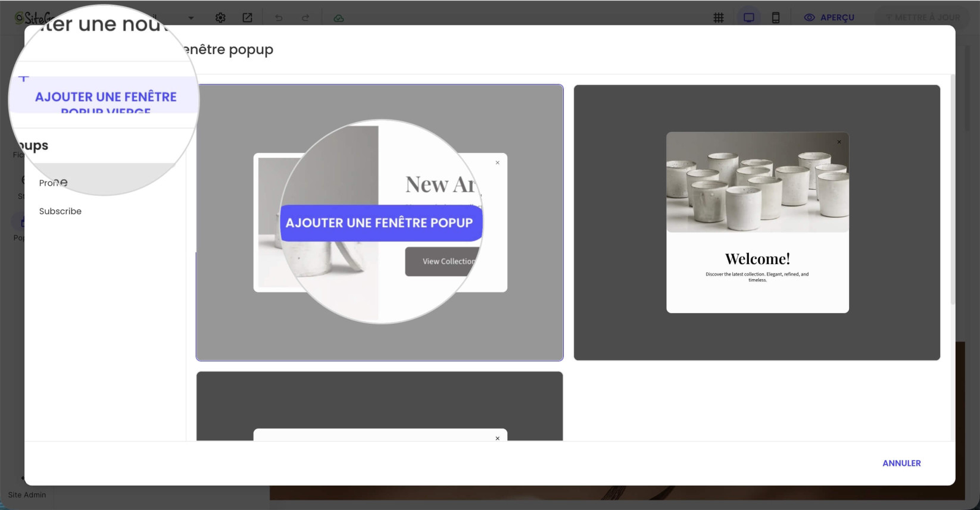980x510 pixels.
Task: Click the METTRE À JOUR button
Action: 923,18
